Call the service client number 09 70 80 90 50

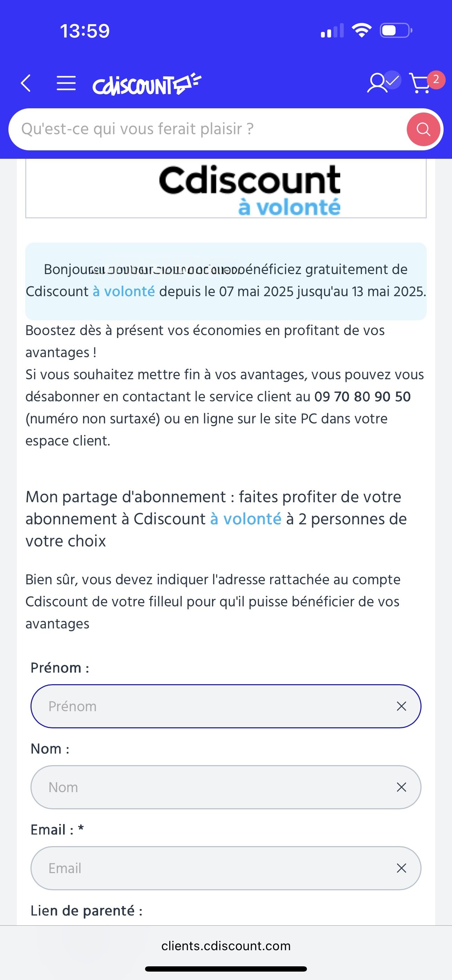(x=363, y=396)
